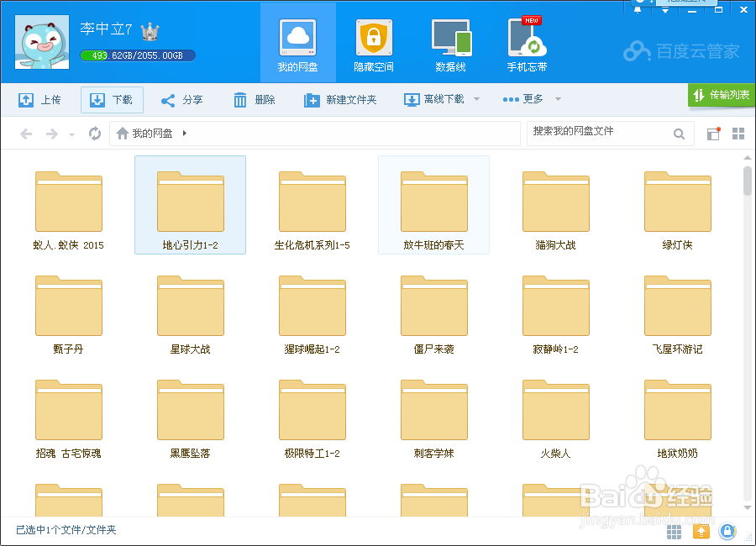Screen dimensions: 756x546
Task: Select the 地心引力1-2 folder
Action: [191, 205]
